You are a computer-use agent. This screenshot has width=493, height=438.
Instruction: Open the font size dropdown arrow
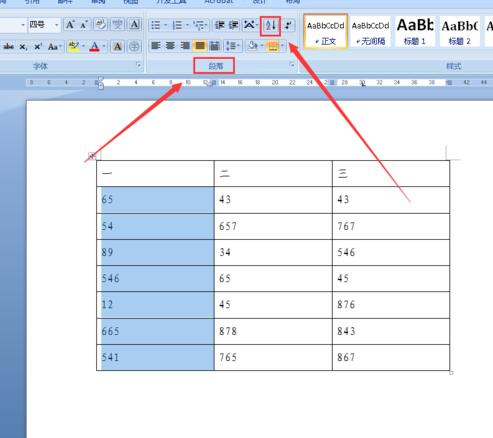pyautogui.click(x=56, y=25)
